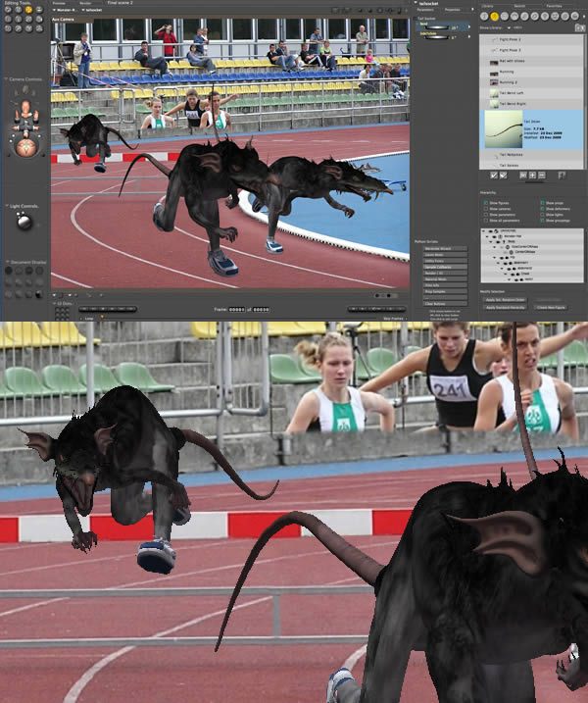Toggle the Show figures checkbox

point(486,203)
